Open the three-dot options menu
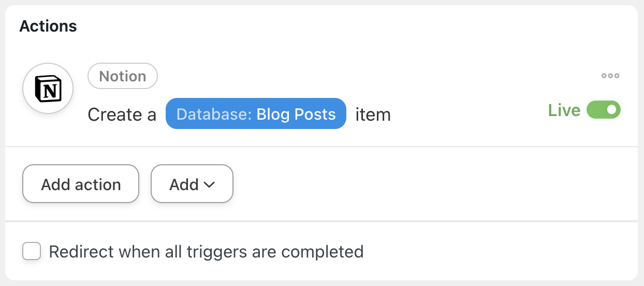This screenshot has width=644, height=286. pos(610,76)
